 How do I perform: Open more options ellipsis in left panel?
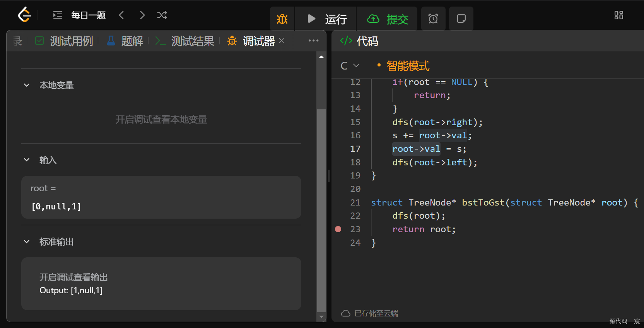[313, 41]
